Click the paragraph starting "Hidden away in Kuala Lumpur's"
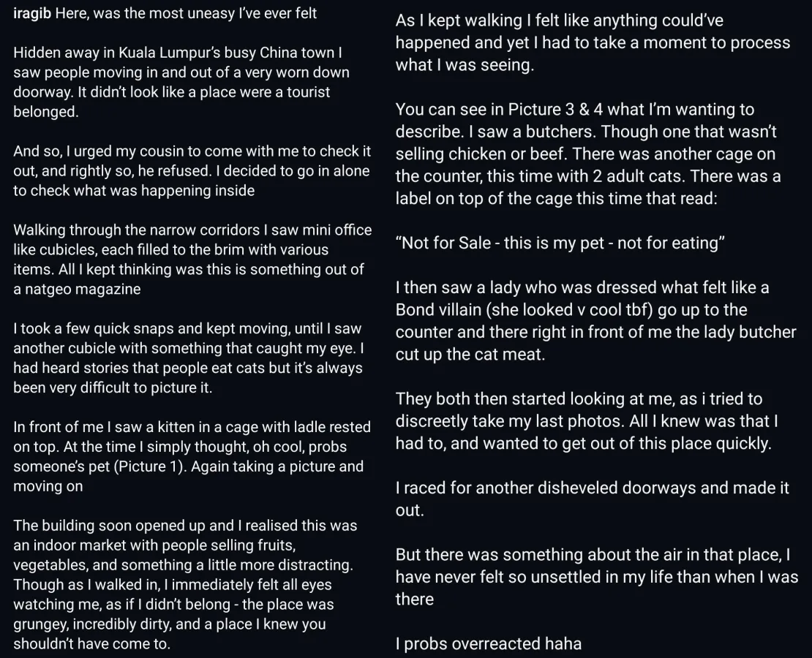This screenshot has width=812, height=658. tap(181, 82)
